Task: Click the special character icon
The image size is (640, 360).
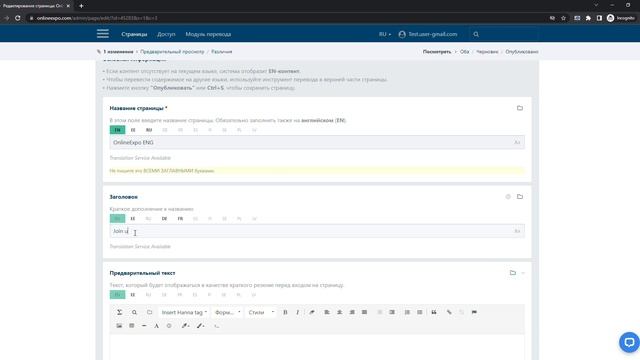Action: (x=156, y=326)
